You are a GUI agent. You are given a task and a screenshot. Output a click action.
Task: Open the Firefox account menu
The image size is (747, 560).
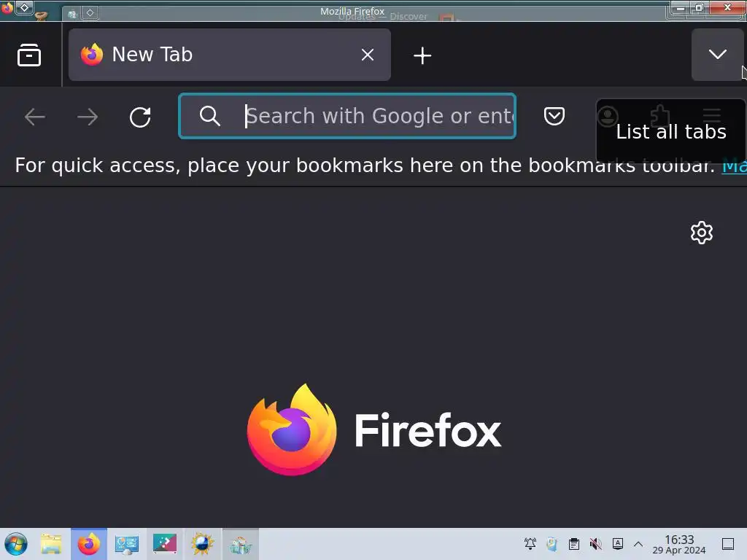coord(608,116)
